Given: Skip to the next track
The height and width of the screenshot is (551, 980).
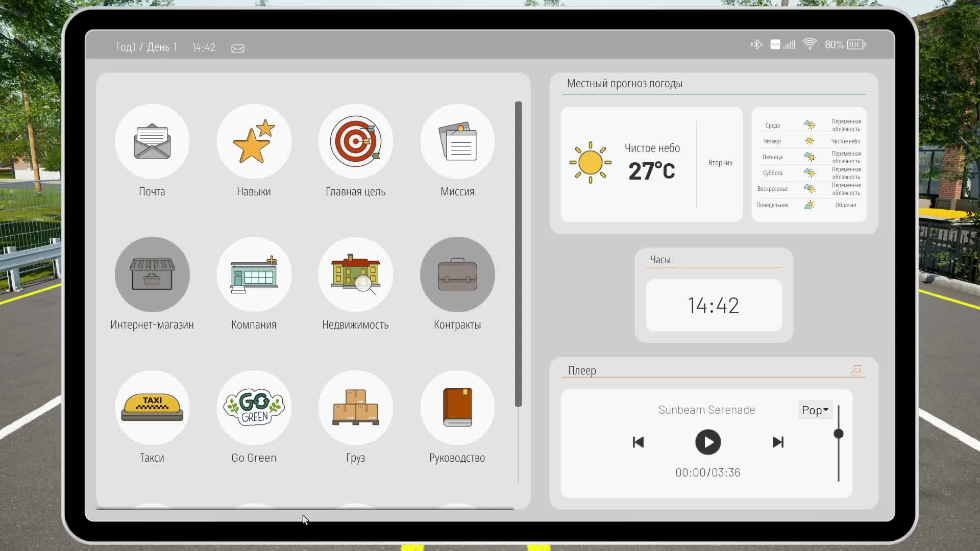Looking at the screenshot, I should [778, 442].
